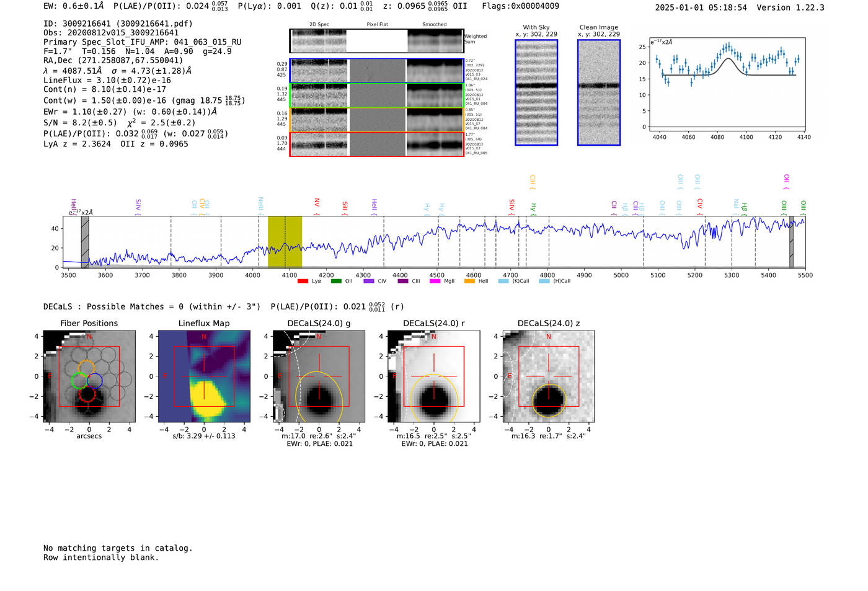Screen dimensions: 868x591
Task: Open the DECaLS(24.0) r cutout
Action: 433,376
